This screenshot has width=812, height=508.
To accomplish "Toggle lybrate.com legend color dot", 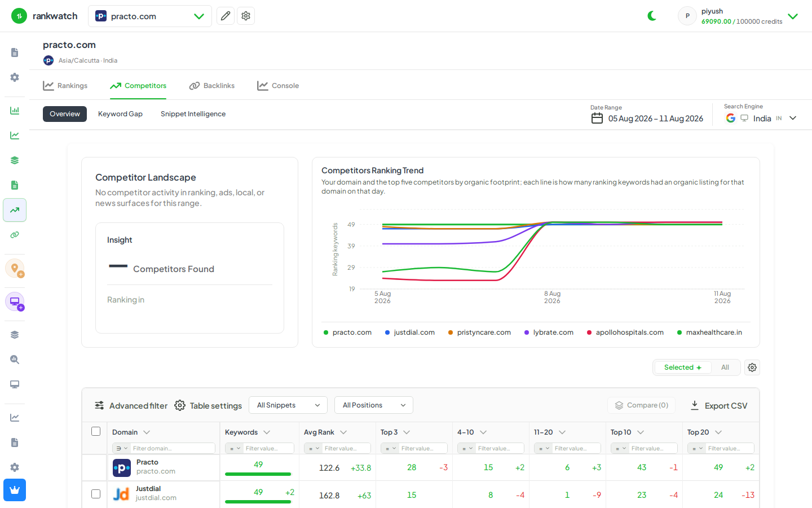I will [527, 332].
